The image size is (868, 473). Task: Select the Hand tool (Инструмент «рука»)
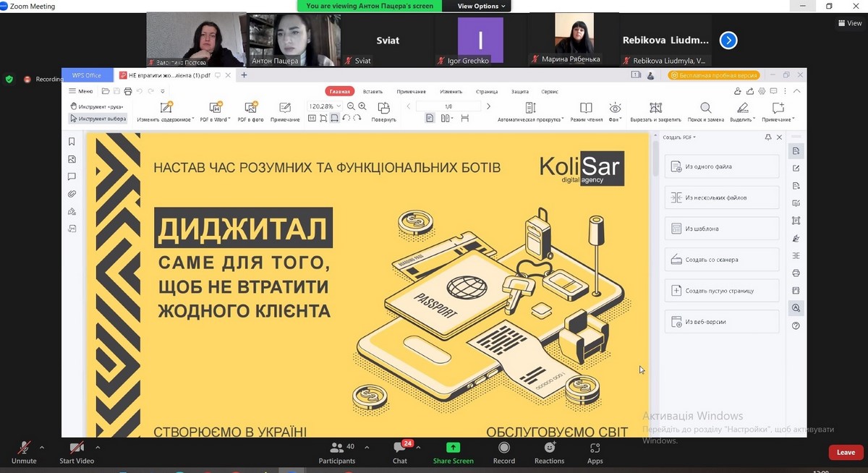[x=97, y=106]
